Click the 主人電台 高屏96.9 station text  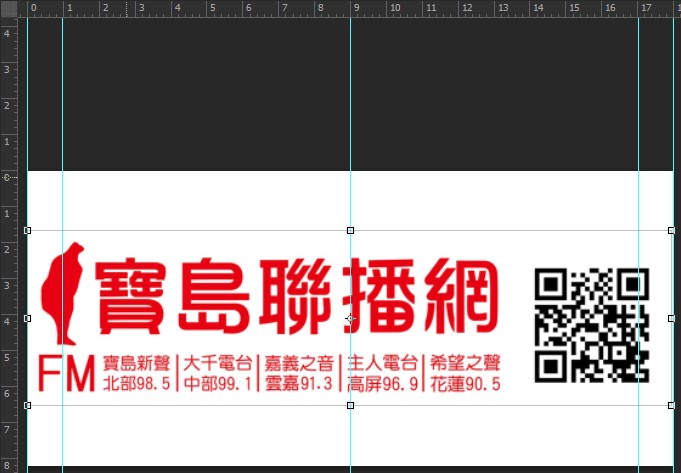click(380, 373)
